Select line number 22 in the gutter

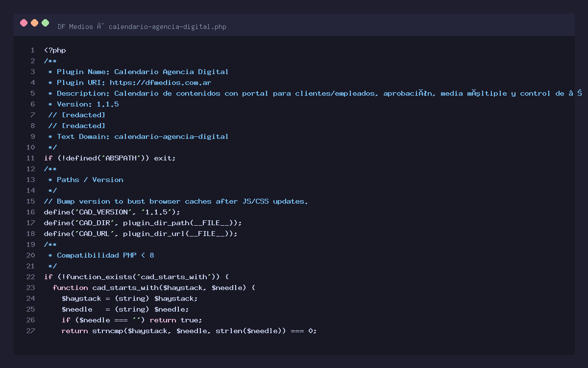point(30,277)
